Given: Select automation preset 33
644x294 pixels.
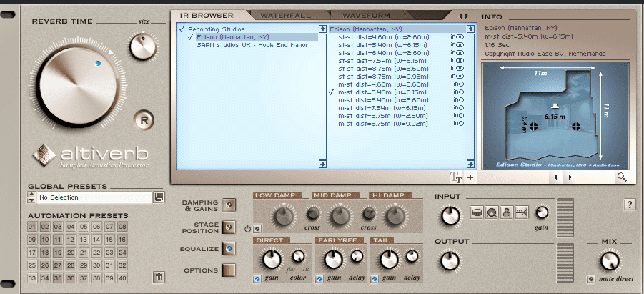Looking at the screenshot, I should (x=32, y=278).
